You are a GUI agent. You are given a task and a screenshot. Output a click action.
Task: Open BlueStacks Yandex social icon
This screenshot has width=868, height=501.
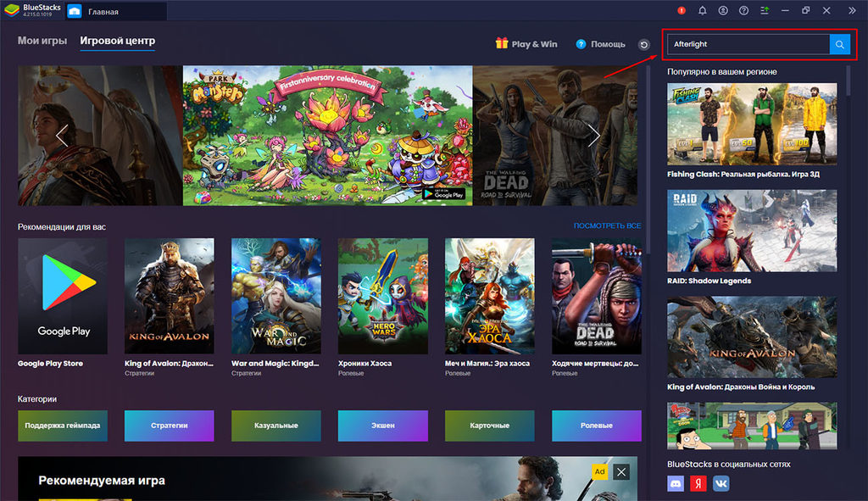click(x=698, y=483)
